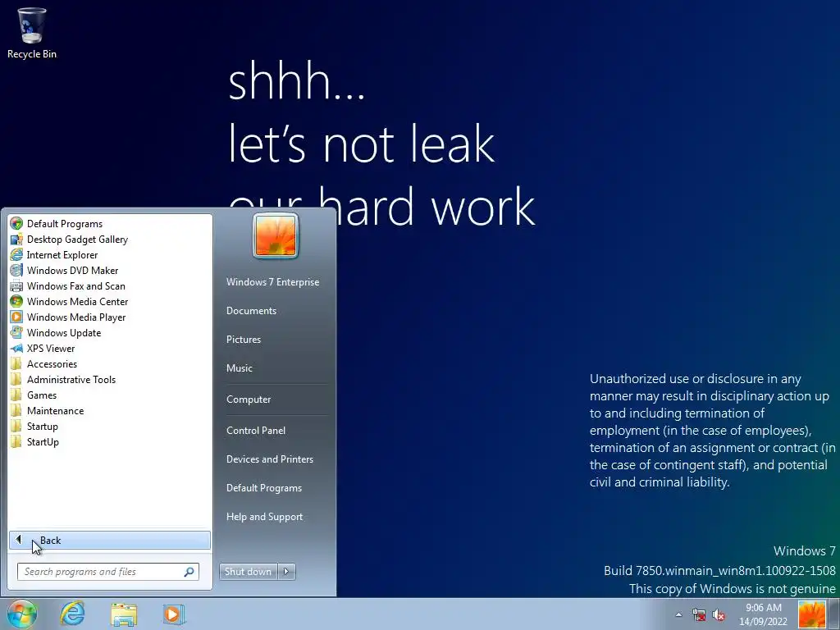
Task: Click the user tile on the taskbar
Action: click(x=811, y=614)
